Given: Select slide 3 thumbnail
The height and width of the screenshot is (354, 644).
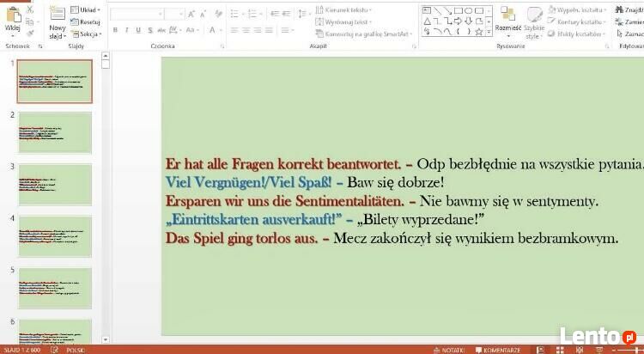Looking at the screenshot, I should tap(54, 184).
